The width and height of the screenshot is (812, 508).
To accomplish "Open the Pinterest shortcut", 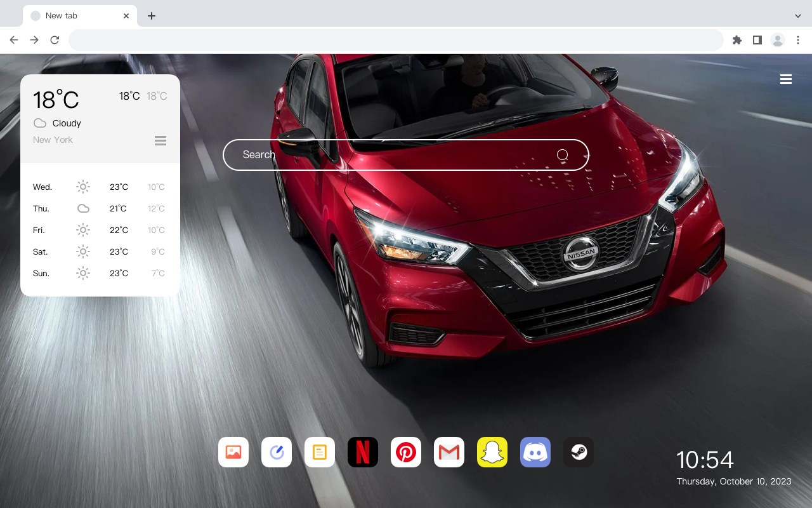I will point(406,452).
